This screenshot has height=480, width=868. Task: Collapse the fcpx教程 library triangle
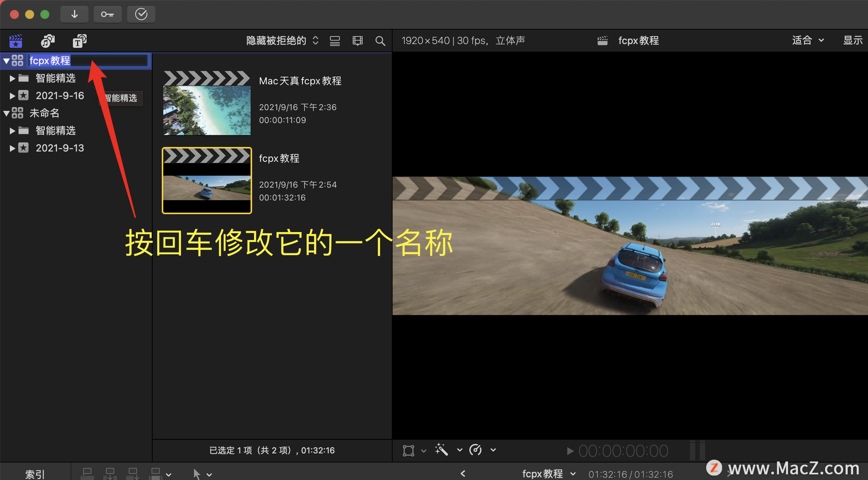point(6,61)
